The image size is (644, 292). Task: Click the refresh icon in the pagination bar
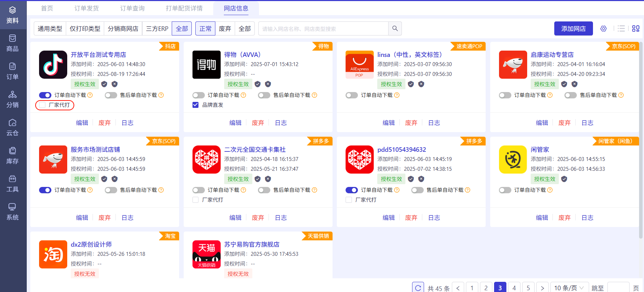point(418,288)
